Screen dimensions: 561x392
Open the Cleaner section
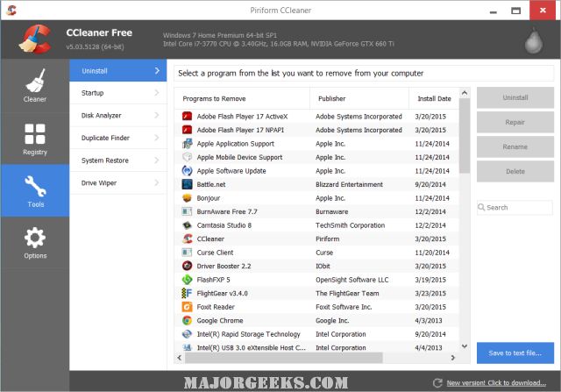pyautogui.click(x=35, y=86)
